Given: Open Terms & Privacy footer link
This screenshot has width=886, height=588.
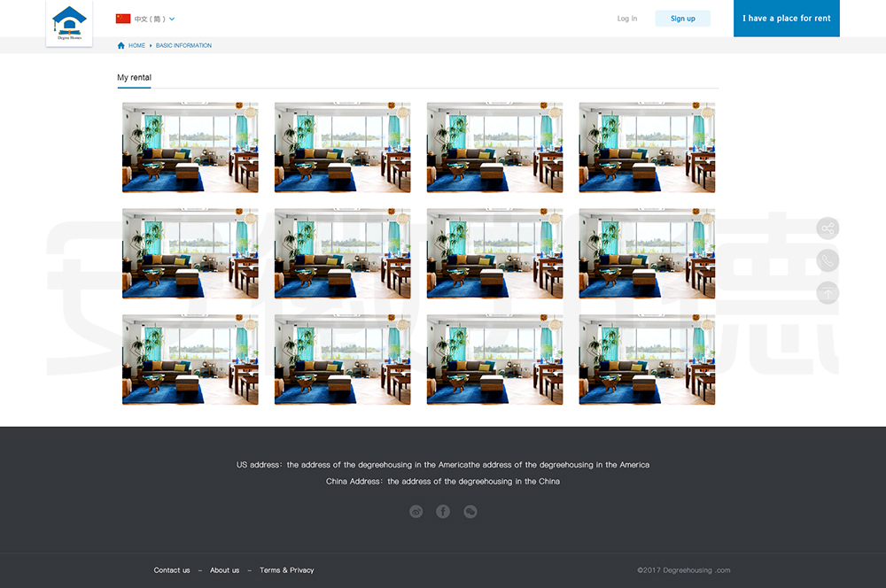Looking at the screenshot, I should [286, 570].
